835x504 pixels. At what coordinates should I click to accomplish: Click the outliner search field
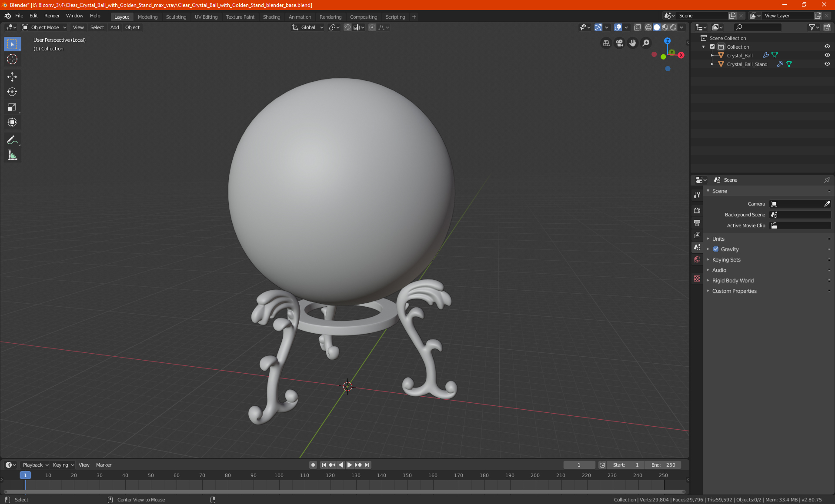[757, 27]
